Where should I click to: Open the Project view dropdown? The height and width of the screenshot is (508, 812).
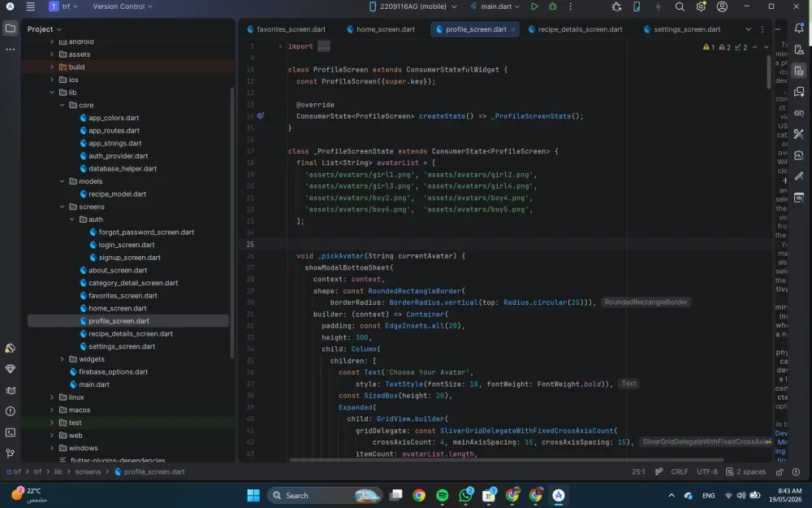point(45,29)
